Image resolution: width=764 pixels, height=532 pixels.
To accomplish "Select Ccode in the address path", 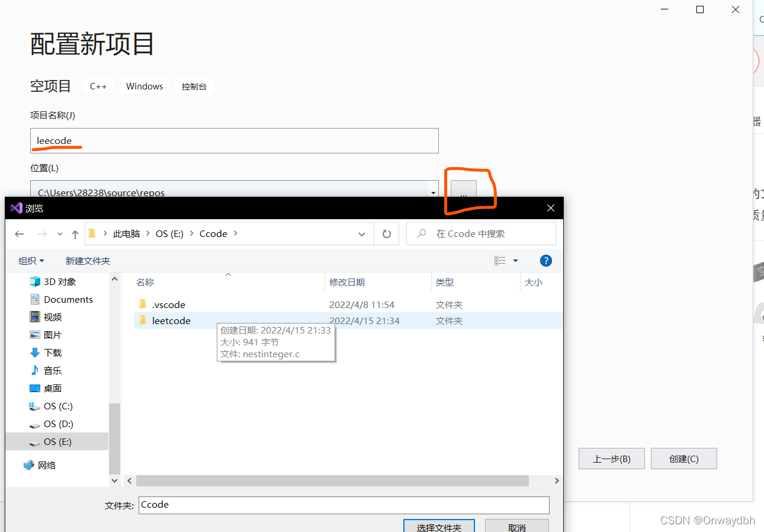I will coord(213,233).
